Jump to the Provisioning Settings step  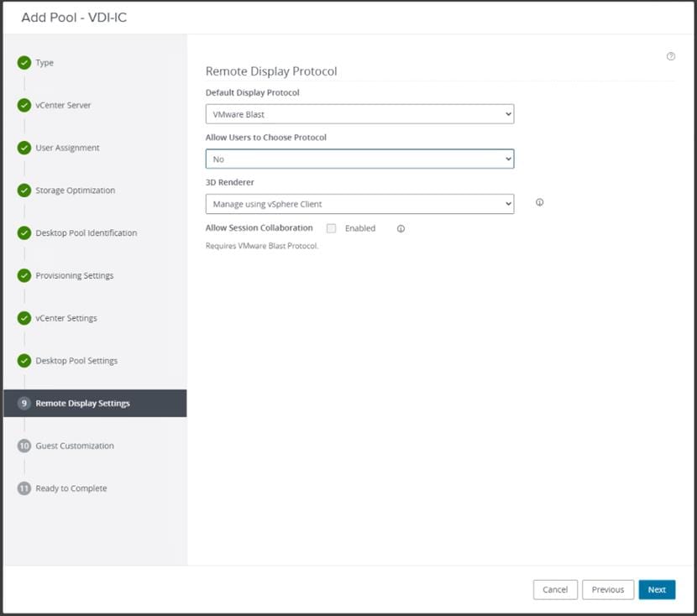coord(74,275)
